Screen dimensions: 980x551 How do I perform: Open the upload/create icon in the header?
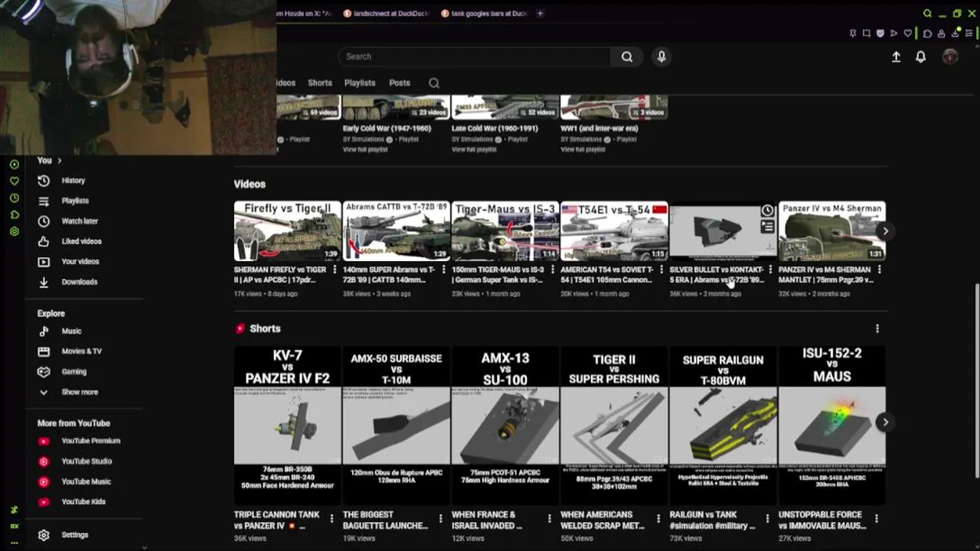[x=896, y=57]
